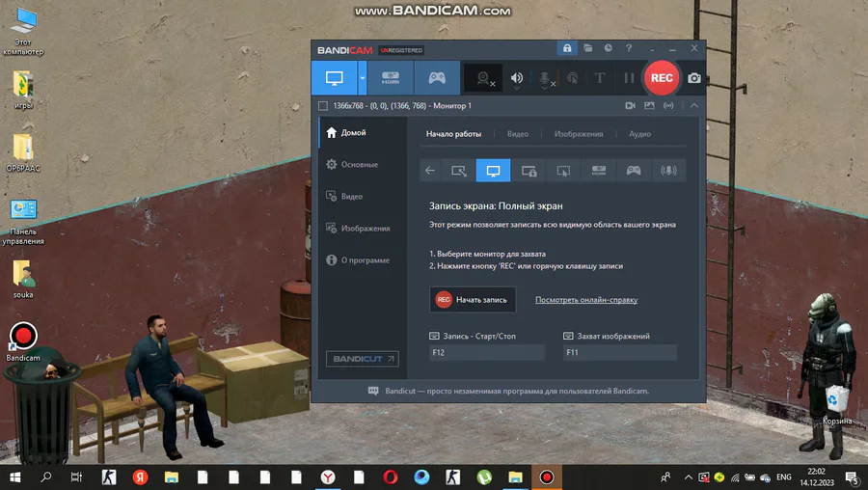The width and height of the screenshot is (868, 490).
Task: Switch ENG input language in tray
Action: click(783, 476)
